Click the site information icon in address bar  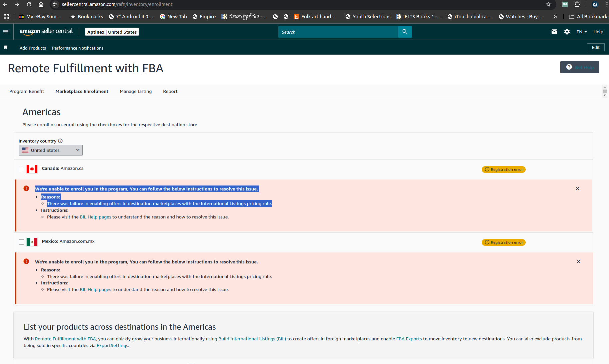[x=55, y=4]
